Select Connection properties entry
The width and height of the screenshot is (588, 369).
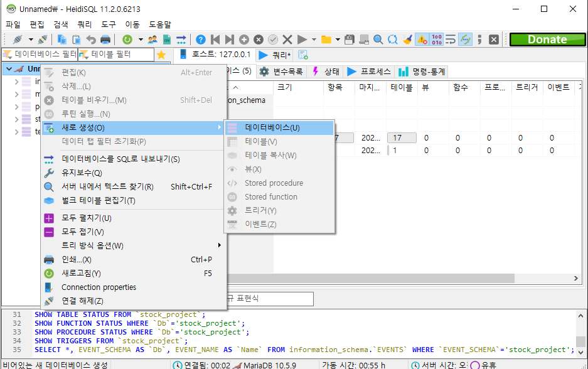(x=133, y=287)
